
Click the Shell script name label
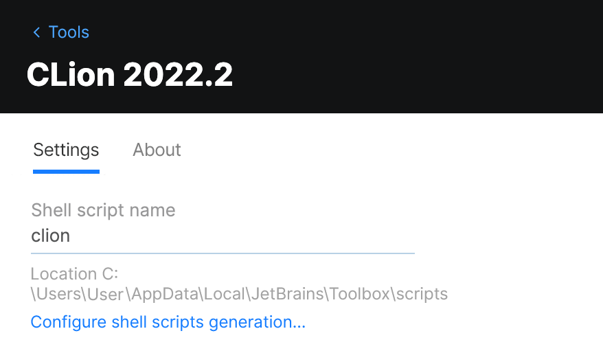coord(103,210)
